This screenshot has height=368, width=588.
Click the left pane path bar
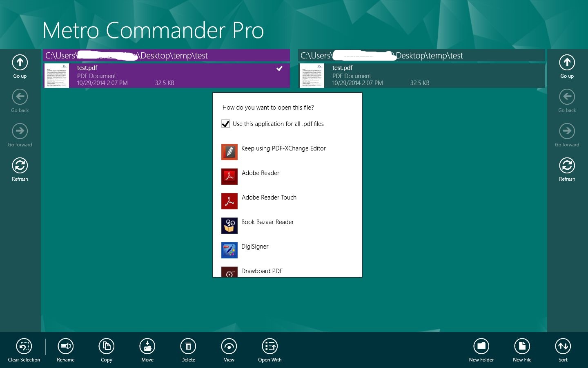(x=167, y=56)
